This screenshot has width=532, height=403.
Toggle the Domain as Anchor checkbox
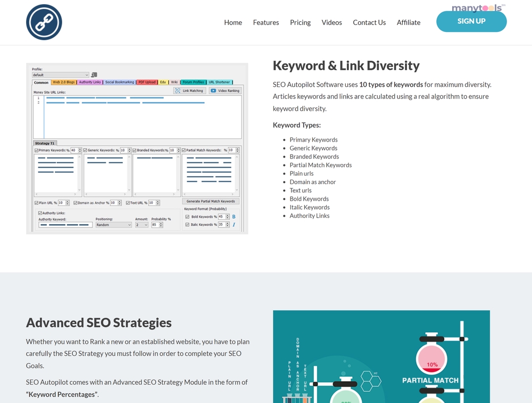[76, 203]
